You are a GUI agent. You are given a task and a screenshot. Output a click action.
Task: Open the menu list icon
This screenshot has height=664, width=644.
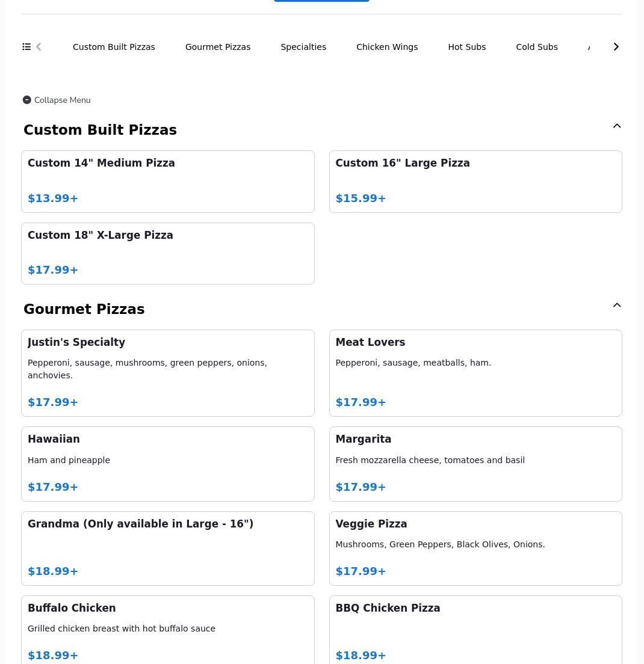(x=26, y=47)
